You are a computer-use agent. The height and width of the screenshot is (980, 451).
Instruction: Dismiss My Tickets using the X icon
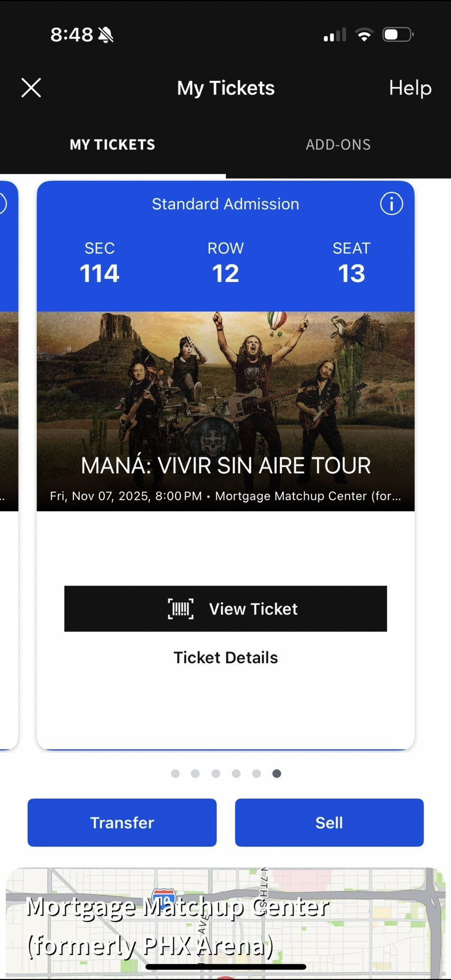31,87
